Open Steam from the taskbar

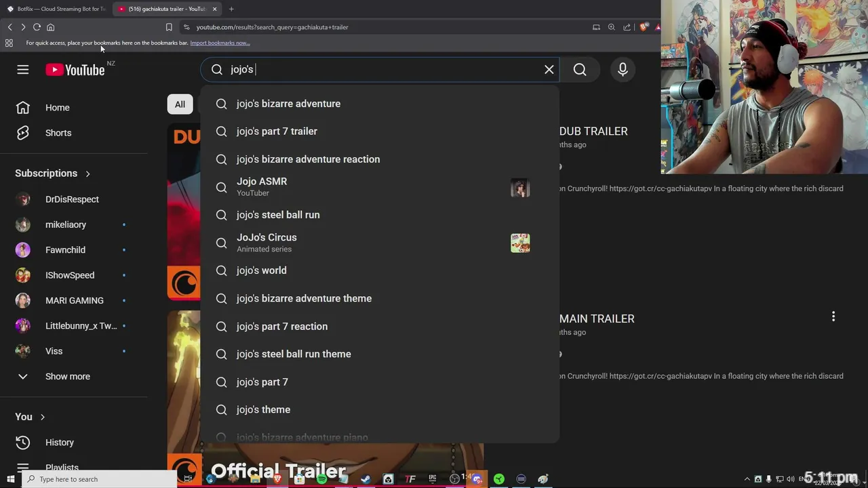[366, 479]
